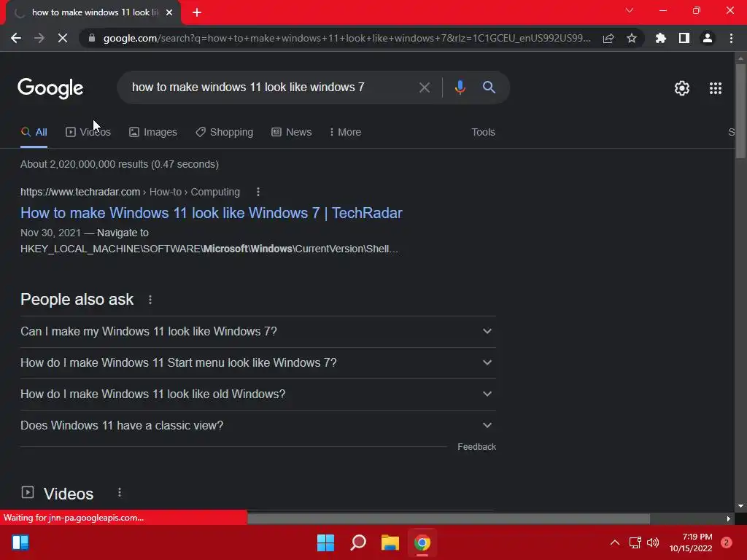Click the scroll right arrow
Screen dimensions: 747x560
(729, 518)
